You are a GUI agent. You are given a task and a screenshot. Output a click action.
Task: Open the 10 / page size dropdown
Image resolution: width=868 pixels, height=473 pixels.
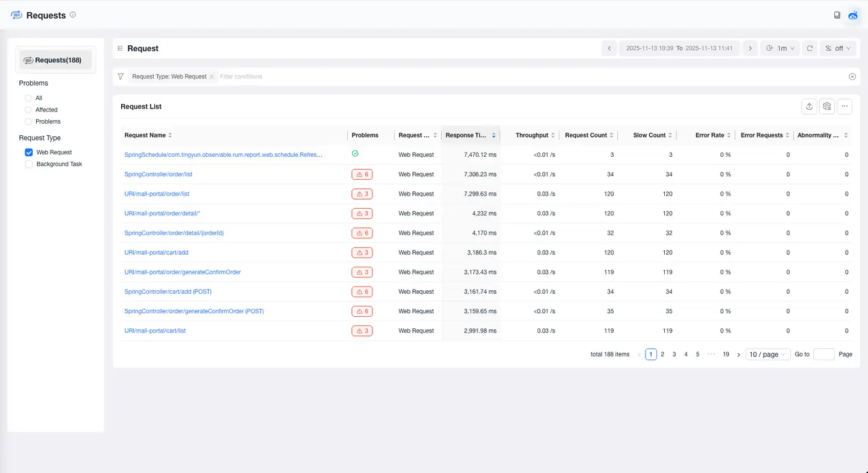[767, 354]
